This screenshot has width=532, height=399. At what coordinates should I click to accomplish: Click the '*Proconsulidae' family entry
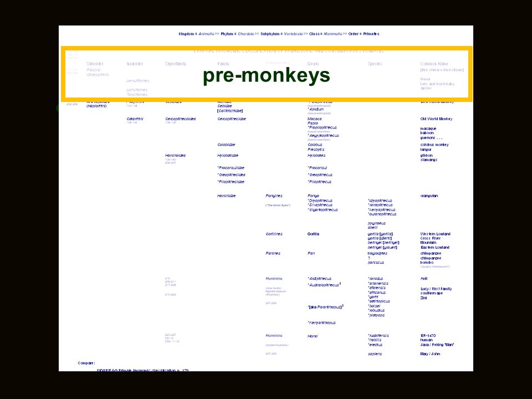point(231,167)
